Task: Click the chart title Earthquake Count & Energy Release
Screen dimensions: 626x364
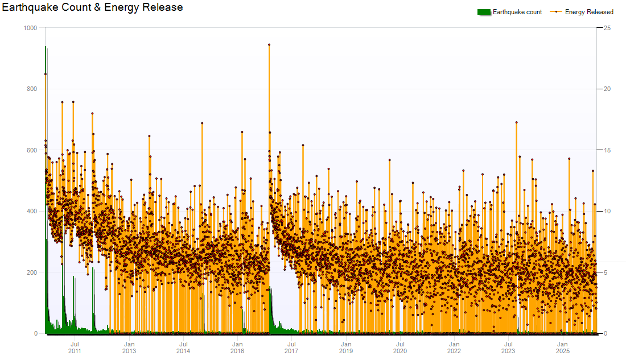Action: [x=93, y=7]
